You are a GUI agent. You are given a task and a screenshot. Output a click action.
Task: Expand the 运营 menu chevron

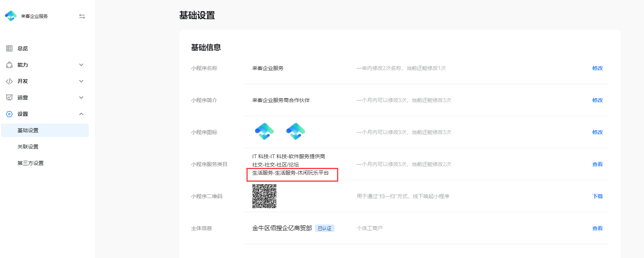tap(81, 98)
